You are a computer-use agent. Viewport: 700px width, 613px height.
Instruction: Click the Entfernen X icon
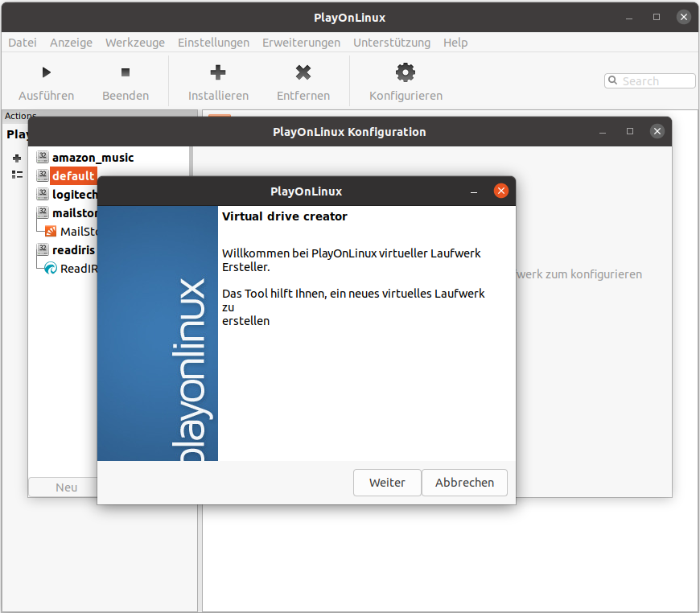(303, 73)
